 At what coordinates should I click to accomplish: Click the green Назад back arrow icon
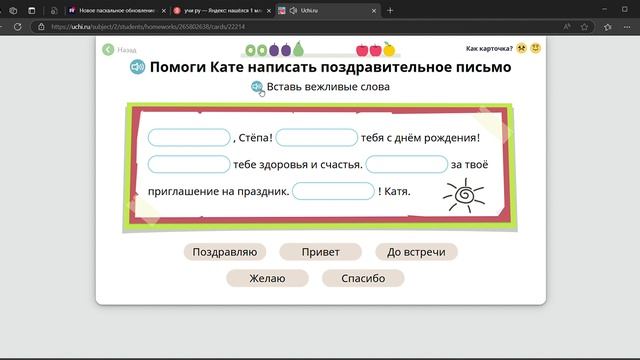click(108, 50)
